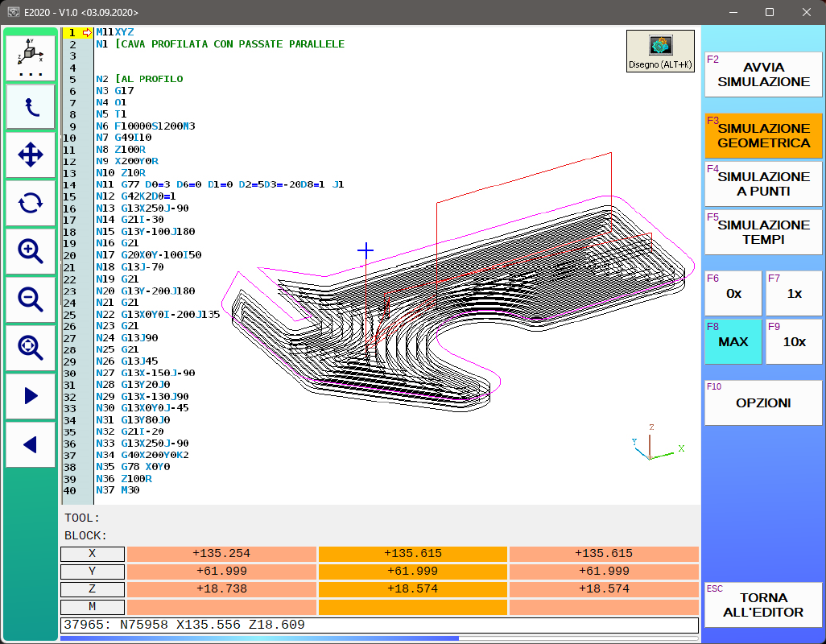
Task: Open the OPZIONI panel
Action: pyautogui.click(x=762, y=402)
